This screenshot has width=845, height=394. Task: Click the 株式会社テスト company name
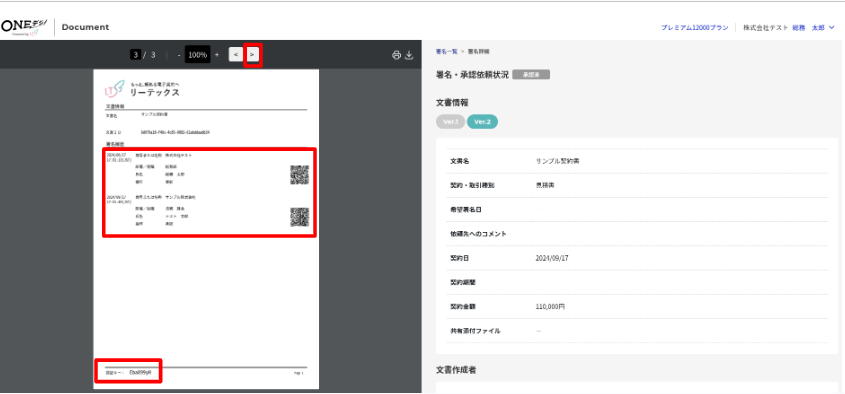tap(766, 27)
